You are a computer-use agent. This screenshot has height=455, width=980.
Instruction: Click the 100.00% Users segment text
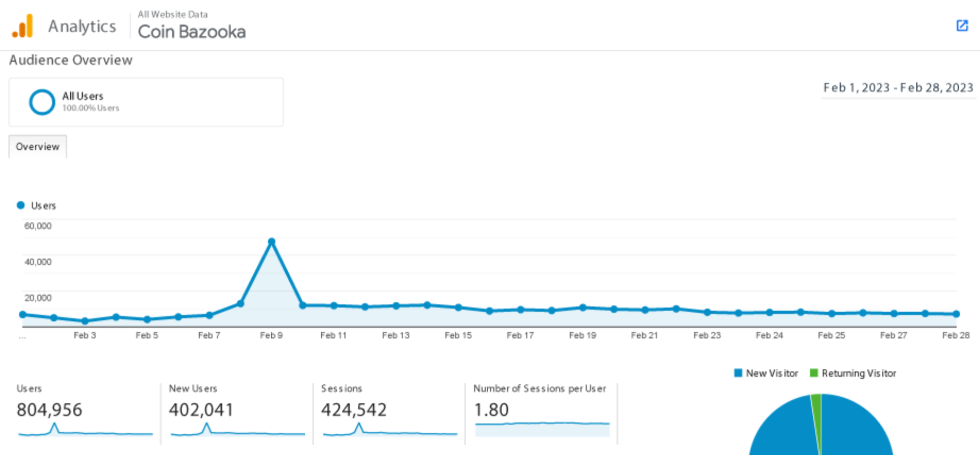point(91,108)
